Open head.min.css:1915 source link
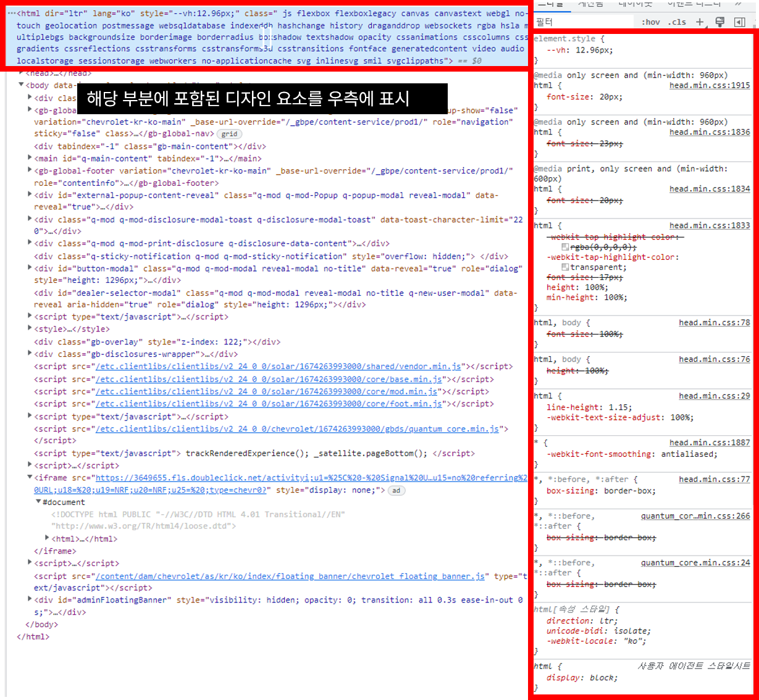The height and width of the screenshot is (700, 759). tap(710, 85)
